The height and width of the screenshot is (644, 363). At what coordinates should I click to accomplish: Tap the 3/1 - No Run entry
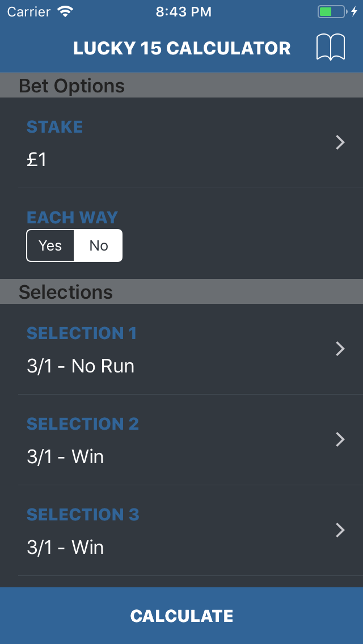[81, 366]
